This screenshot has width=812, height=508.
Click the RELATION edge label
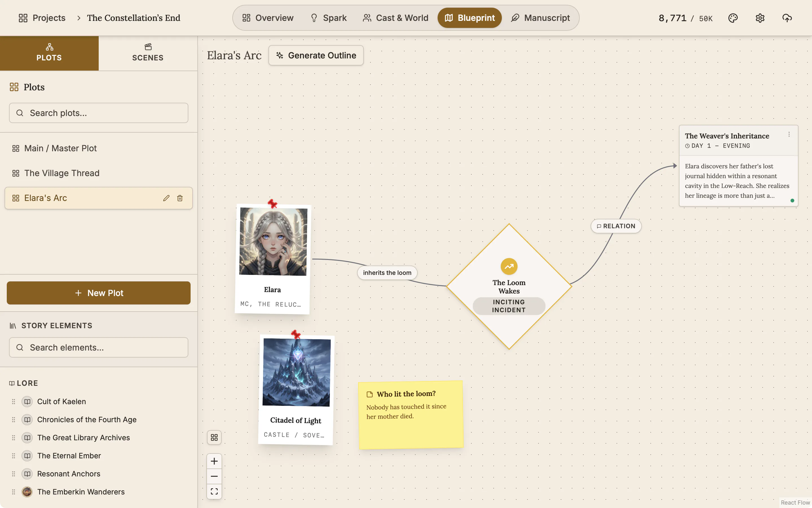click(x=616, y=226)
